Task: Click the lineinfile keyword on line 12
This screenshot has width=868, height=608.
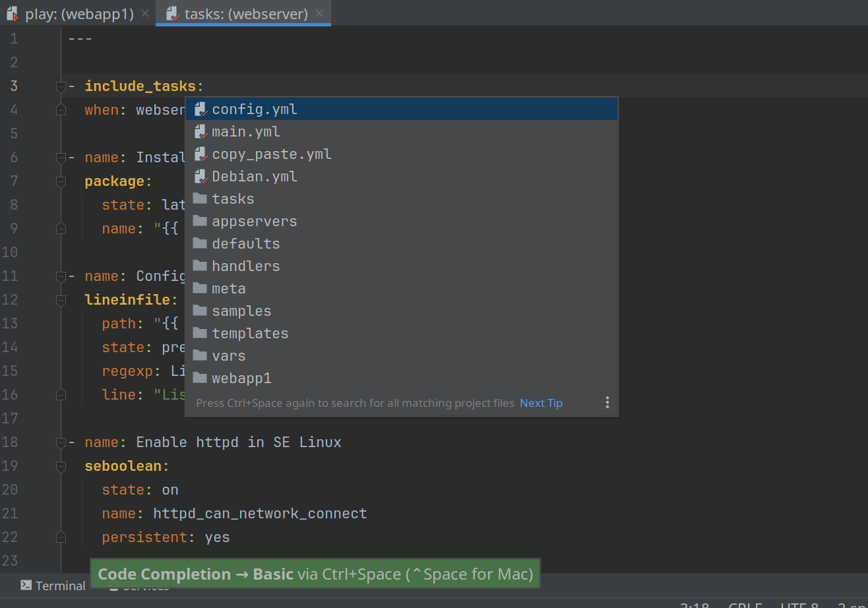Action: pyautogui.click(x=127, y=300)
